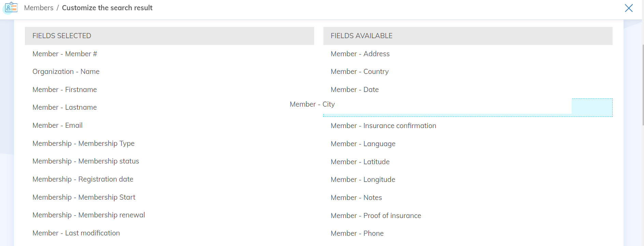The height and width of the screenshot is (246, 644).
Task: Select Member - Country available field
Action: [x=360, y=72]
